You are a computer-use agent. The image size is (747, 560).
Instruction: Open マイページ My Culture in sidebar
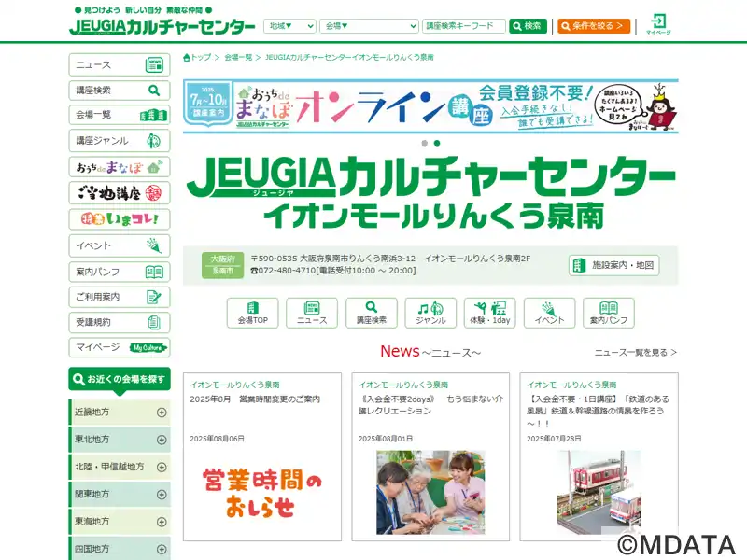pos(120,347)
